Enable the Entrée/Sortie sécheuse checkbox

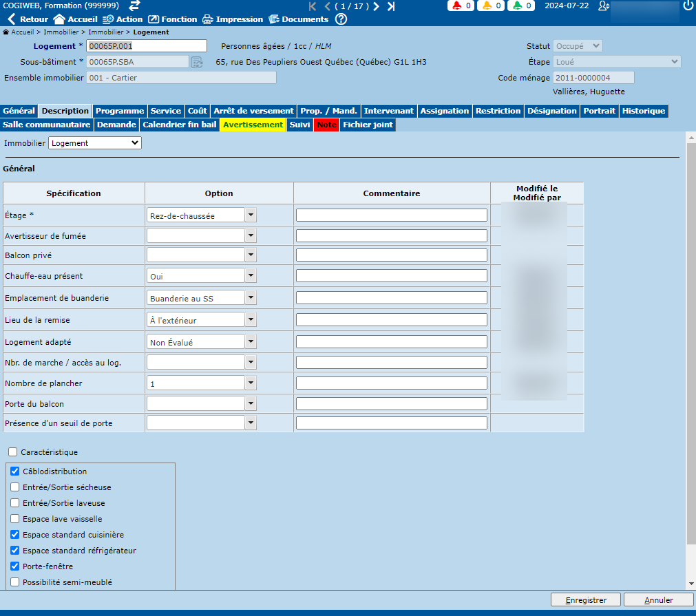(15, 487)
